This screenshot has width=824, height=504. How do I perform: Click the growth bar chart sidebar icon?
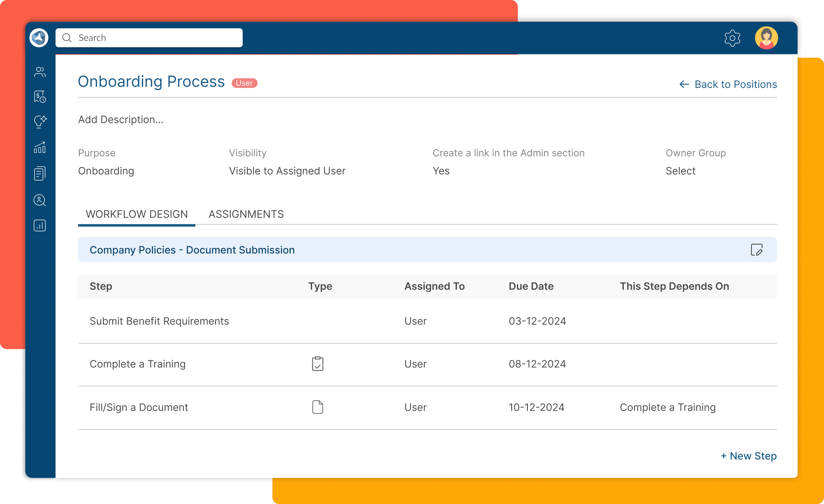[40, 147]
